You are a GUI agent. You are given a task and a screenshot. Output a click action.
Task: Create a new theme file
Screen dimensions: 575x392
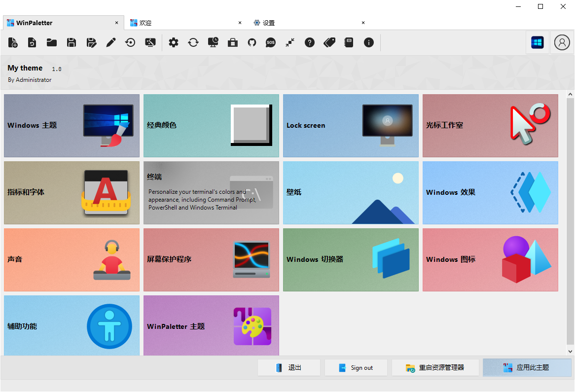(x=13, y=42)
